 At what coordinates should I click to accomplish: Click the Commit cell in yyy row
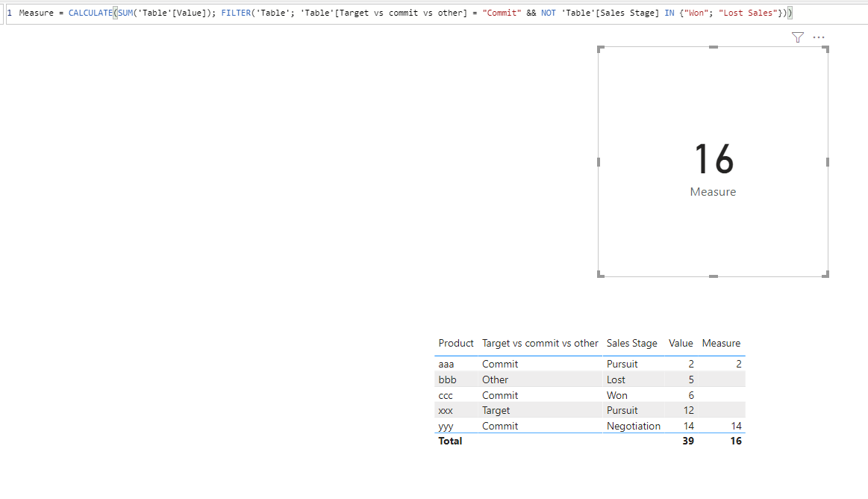(x=500, y=426)
